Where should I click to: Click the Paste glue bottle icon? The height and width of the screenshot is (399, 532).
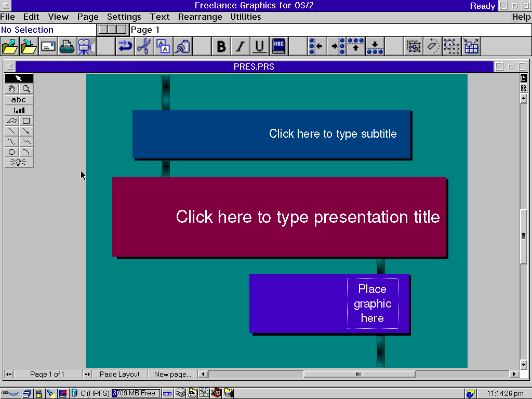click(182, 46)
